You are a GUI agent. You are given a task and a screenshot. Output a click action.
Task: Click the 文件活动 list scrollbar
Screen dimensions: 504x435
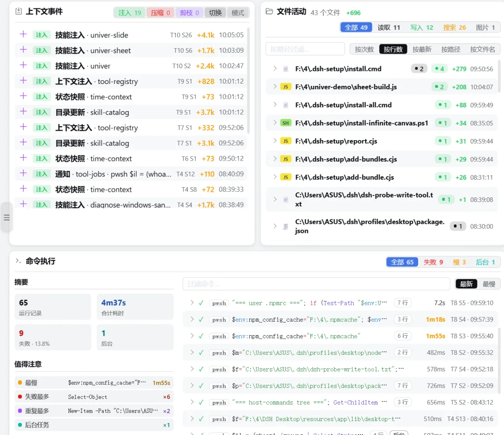click(499, 76)
